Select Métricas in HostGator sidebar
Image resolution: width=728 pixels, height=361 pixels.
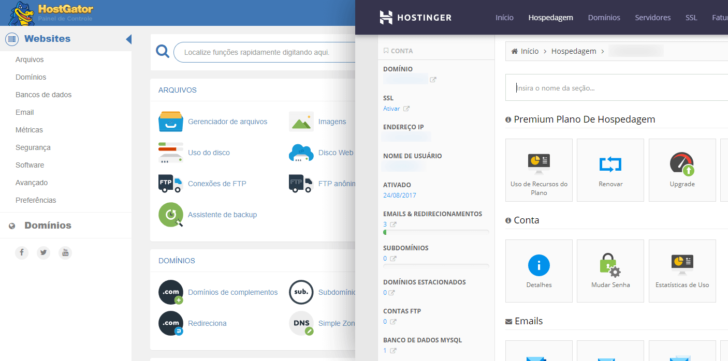(29, 130)
